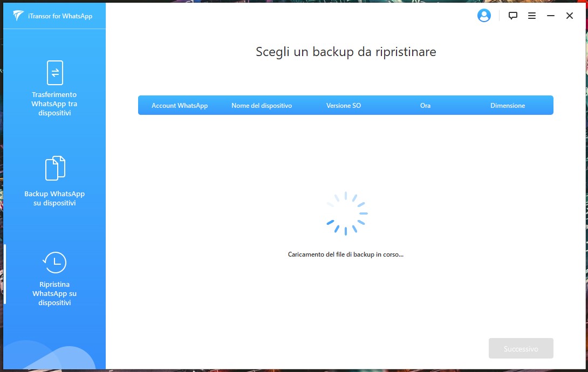Open Backup WhatsApp su dispositivi section
588x372 pixels.
54,198
